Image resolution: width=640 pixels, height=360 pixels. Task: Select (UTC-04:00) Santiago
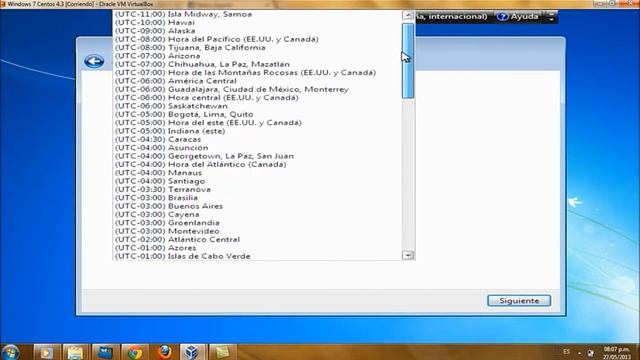coord(257,181)
